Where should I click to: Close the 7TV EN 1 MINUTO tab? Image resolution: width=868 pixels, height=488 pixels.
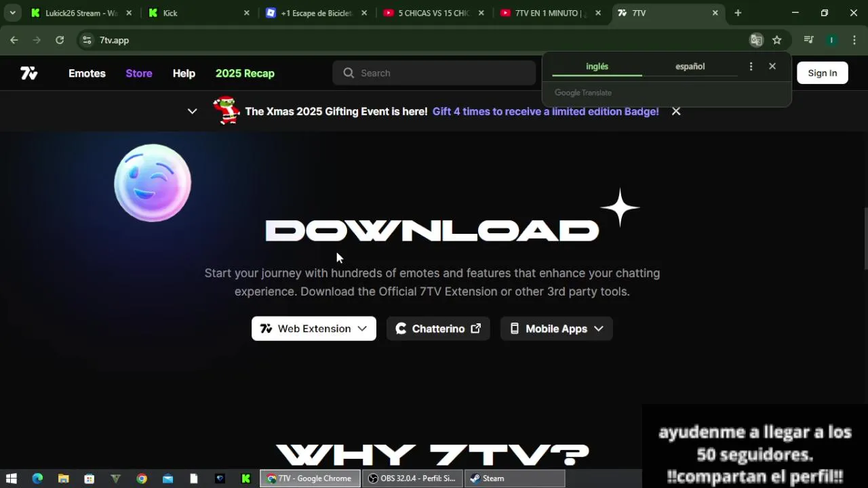click(598, 13)
